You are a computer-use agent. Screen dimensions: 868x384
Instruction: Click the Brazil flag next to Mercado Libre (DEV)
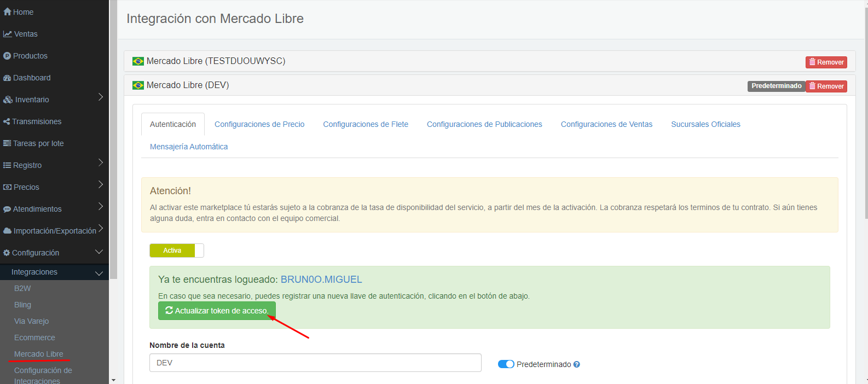coord(138,85)
